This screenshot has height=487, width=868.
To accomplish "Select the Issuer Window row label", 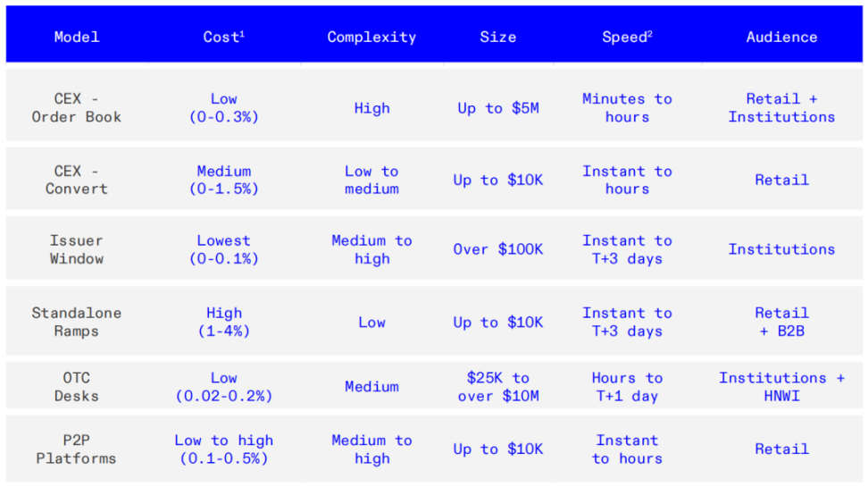I will point(77,249).
